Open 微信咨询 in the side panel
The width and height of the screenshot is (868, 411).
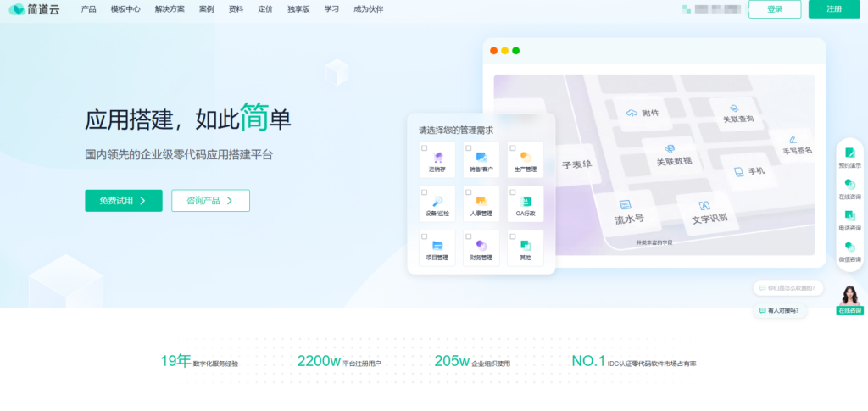coord(849,252)
